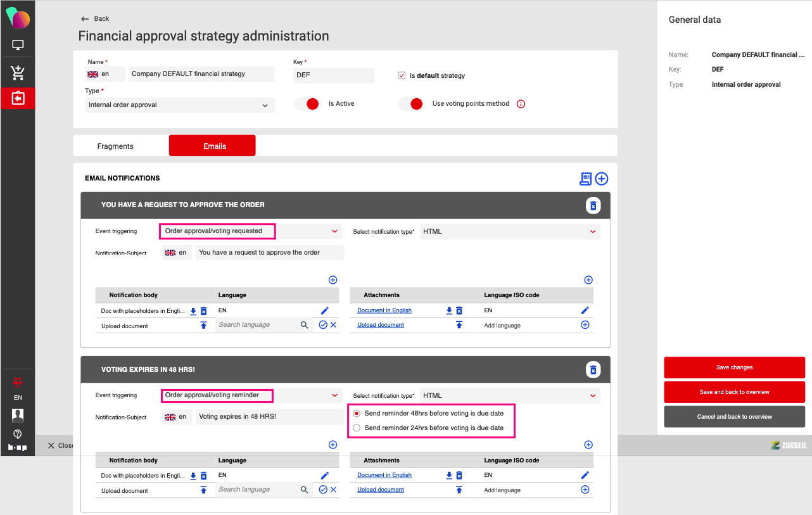Viewport: 812px width, 515px height.
Task: Click the 'Save changes' button
Action: pyautogui.click(x=734, y=367)
